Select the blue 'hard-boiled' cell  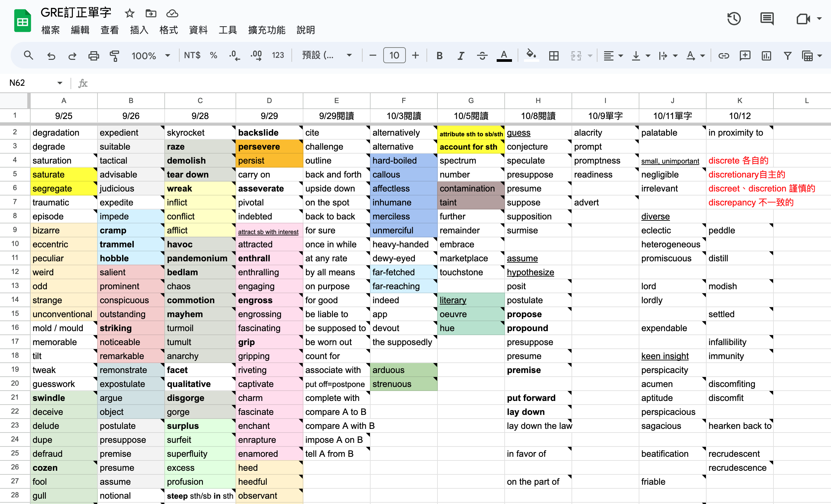(x=404, y=161)
